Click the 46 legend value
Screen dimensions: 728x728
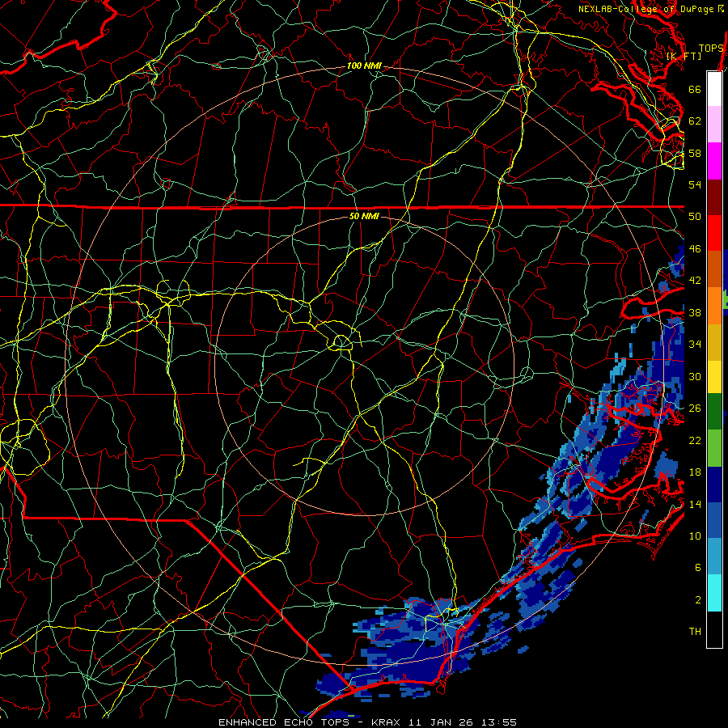tap(695, 249)
